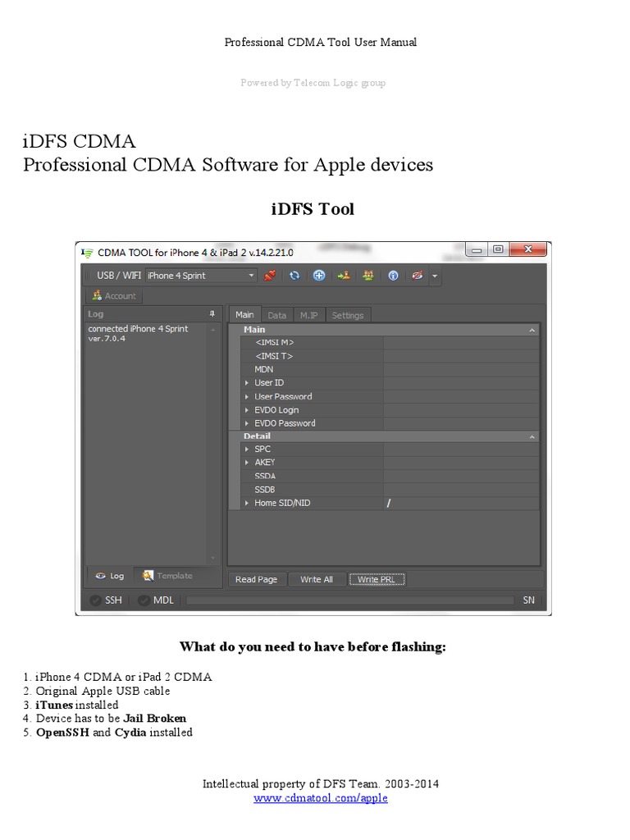Expand the SPC row
This screenshot has width=630, height=840.
(x=247, y=450)
